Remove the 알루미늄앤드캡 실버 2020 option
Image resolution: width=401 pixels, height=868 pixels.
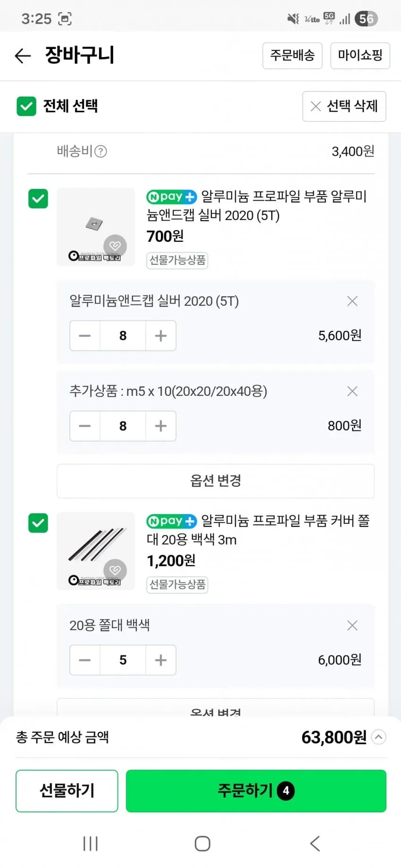coord(352,301)
